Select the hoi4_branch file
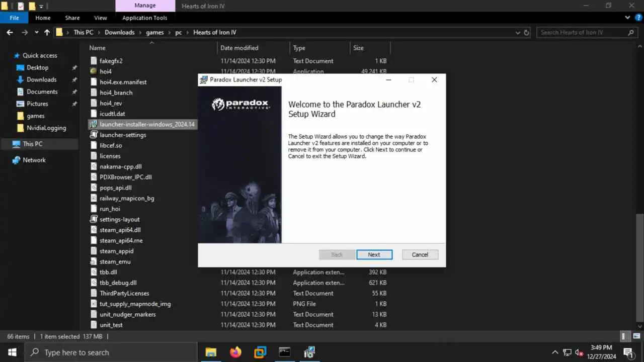 click(x=116, y=93)
